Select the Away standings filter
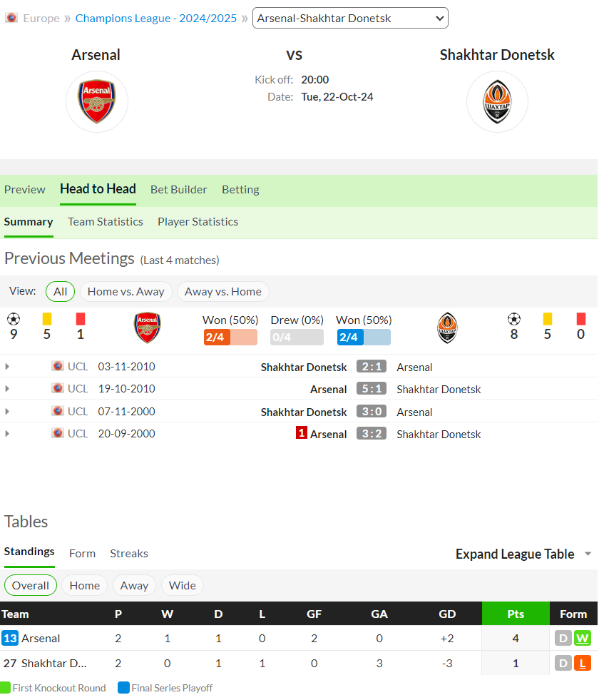Screen dimensions: 599x700 click(134, 585)
